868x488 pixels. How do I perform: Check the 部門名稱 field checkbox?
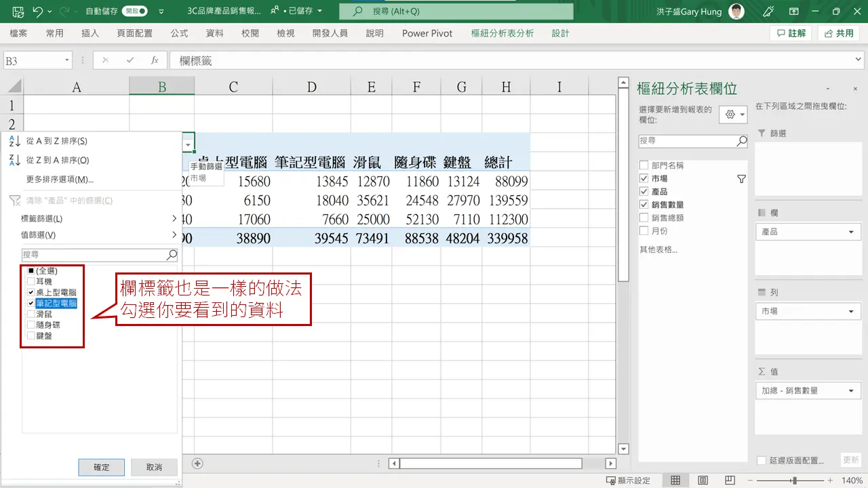pos(644,165)
